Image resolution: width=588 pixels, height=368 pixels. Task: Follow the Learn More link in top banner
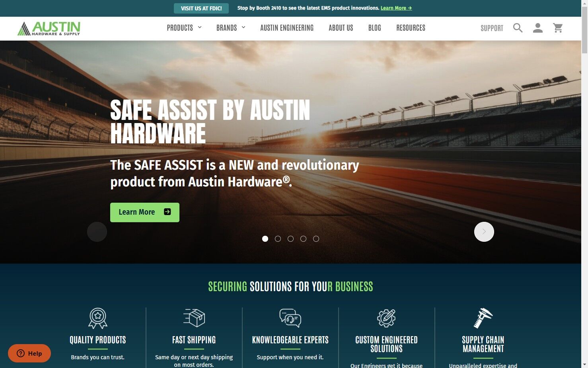click(x=396, y=8)
